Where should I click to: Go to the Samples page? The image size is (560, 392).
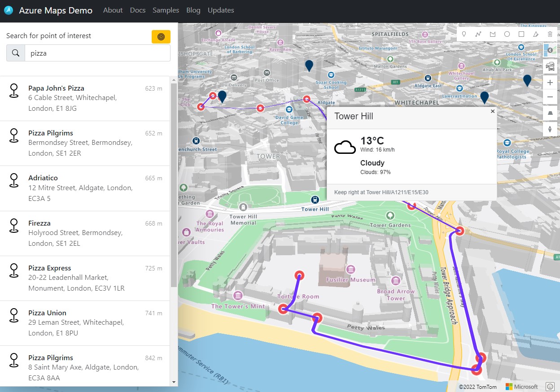(x=166, y=10)
